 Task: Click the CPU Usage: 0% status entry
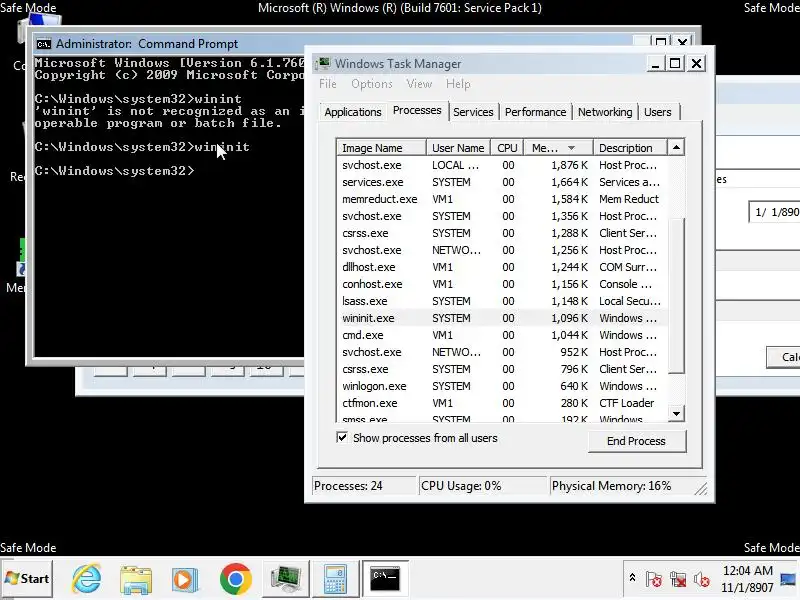point(483,486)
